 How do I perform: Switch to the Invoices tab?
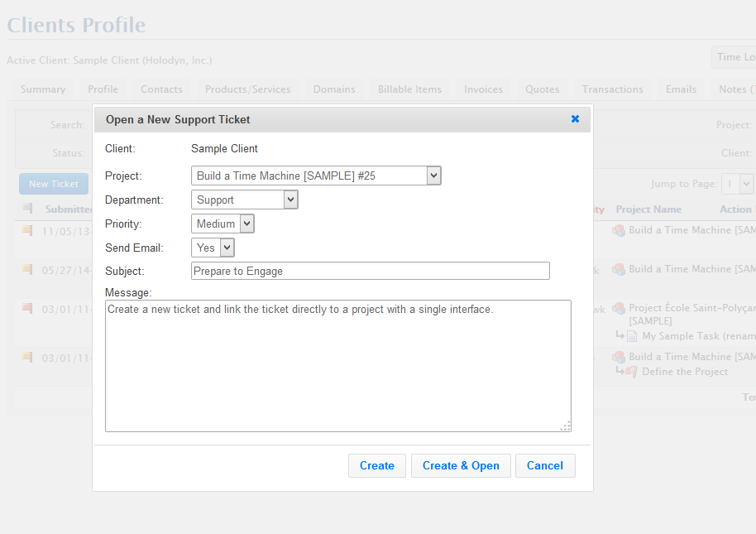pos(483,89)
